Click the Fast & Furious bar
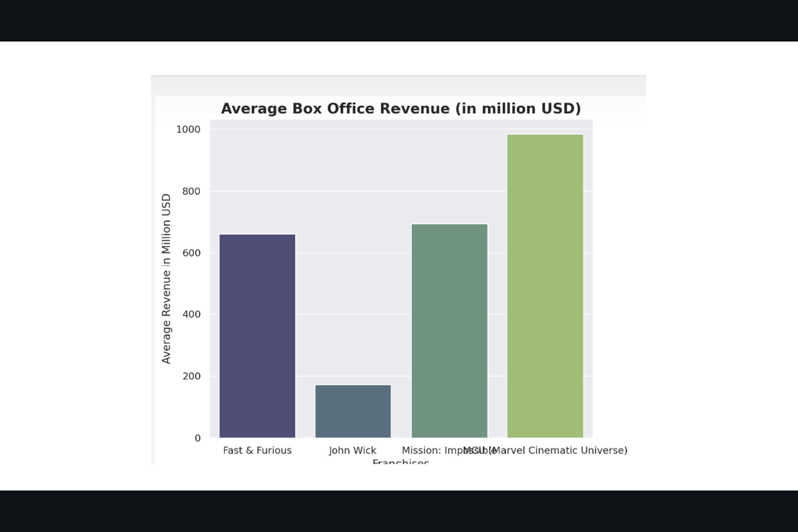Image resolution: width=798 pixels, height=532 pixels. coord(257,336)
